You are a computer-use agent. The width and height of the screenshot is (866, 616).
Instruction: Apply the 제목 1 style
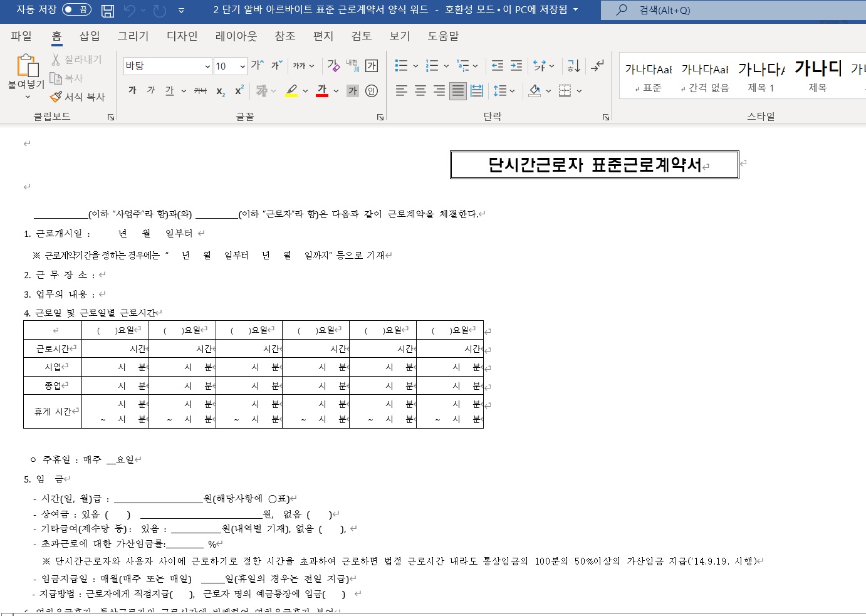point(761,76)
